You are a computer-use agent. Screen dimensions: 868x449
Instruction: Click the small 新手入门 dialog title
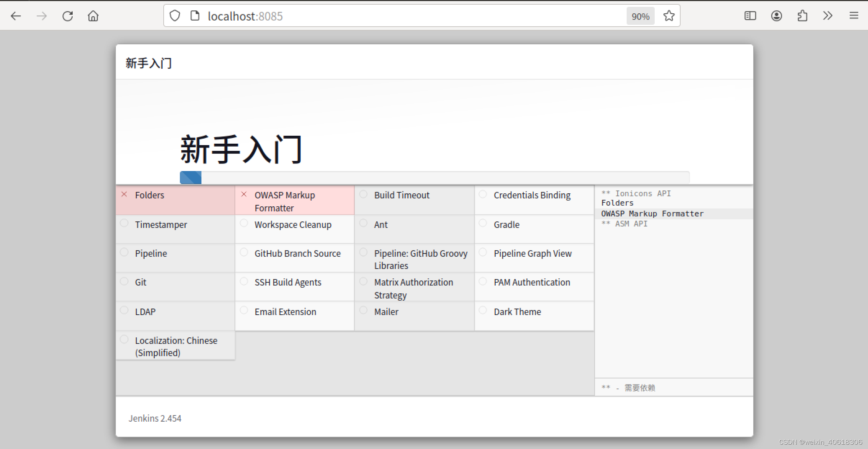pos(149,63)
